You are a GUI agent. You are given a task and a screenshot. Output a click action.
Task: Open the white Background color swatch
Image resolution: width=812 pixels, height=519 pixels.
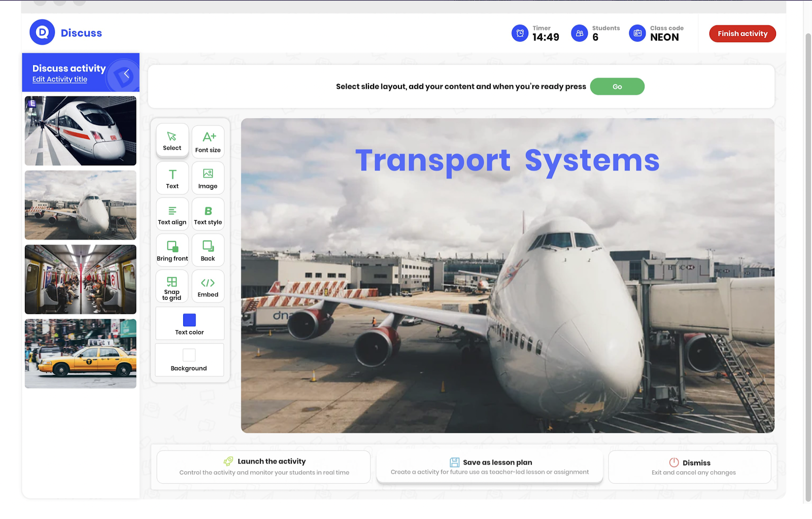[x=189, y=355]
